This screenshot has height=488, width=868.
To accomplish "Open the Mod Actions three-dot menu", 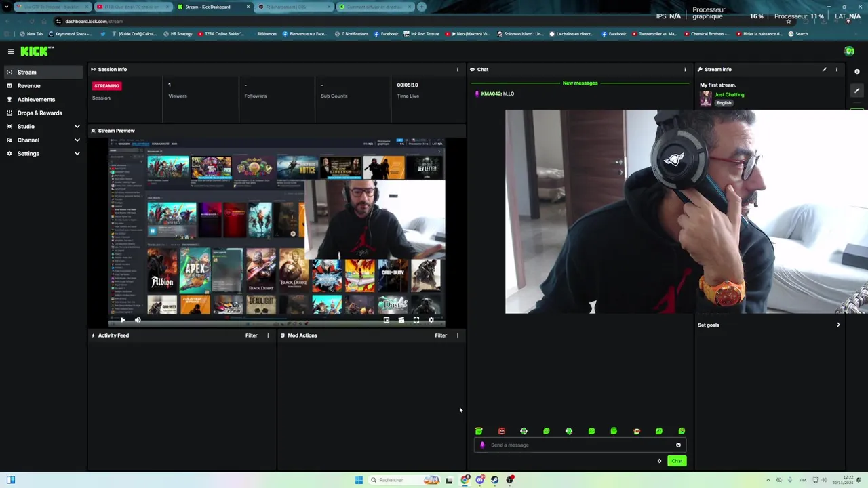I will pyautogui.click(x=457, y=335).
